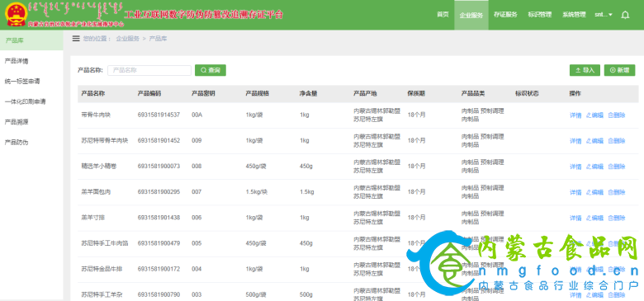Click the 新增 add button
This screenshot has width=644, height=301.
click(620, 70)
